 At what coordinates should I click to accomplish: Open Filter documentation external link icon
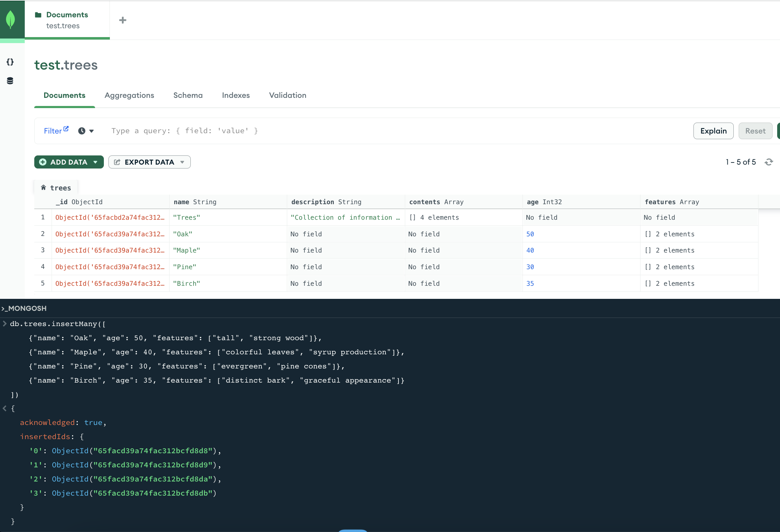pyautogui.click(x=66, y=129)
